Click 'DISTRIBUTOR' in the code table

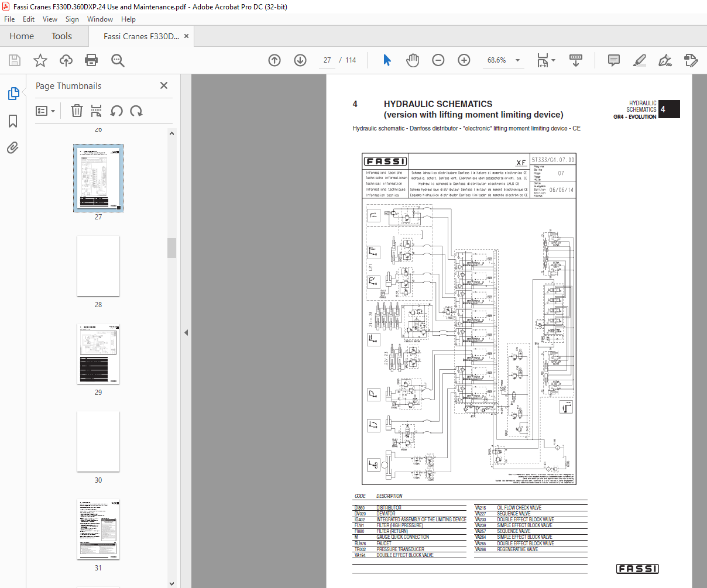389,508
